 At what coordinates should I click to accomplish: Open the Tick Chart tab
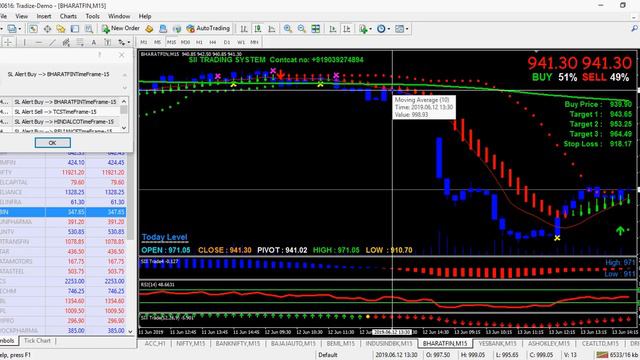coord(37,340)
